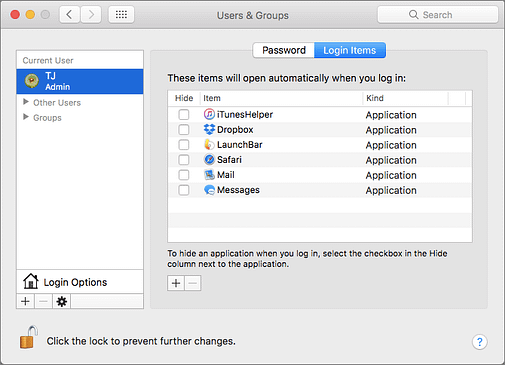Toggle Hide checkbox for iTunesHelper
This screenshot has width=505, height=365.
(x=184, y=115)
